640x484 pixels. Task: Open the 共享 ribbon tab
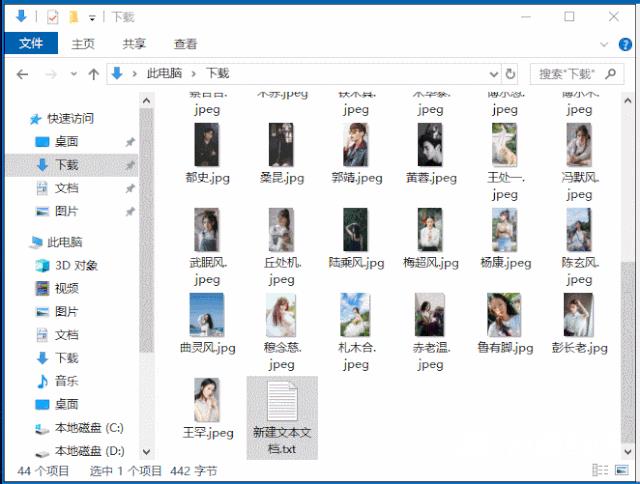[134, 44]
